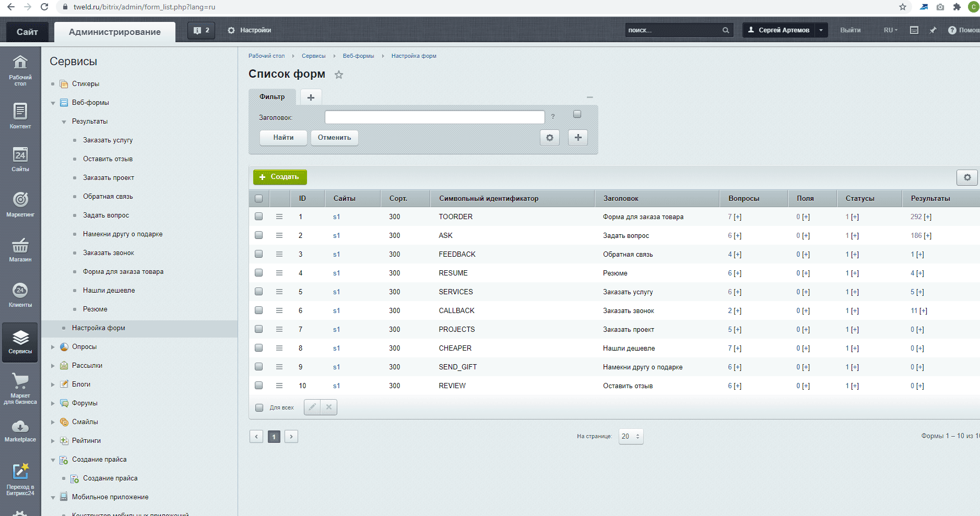
Task: Open the Сайты sidebar section
Action: click(x=20, y=159)
